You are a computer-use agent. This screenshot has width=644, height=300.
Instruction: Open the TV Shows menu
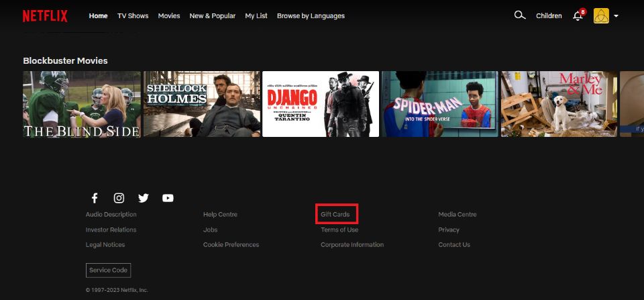(x=133, y=15)
